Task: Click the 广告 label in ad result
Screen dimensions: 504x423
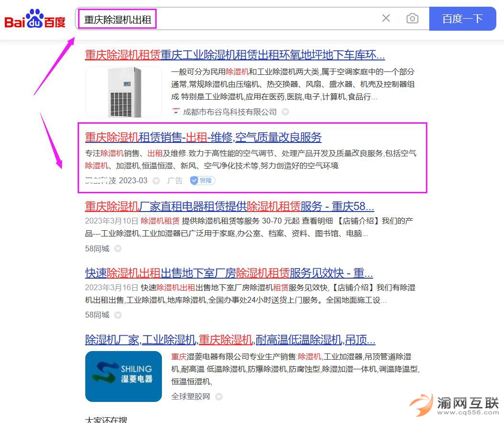Action: tap(175, 181)
